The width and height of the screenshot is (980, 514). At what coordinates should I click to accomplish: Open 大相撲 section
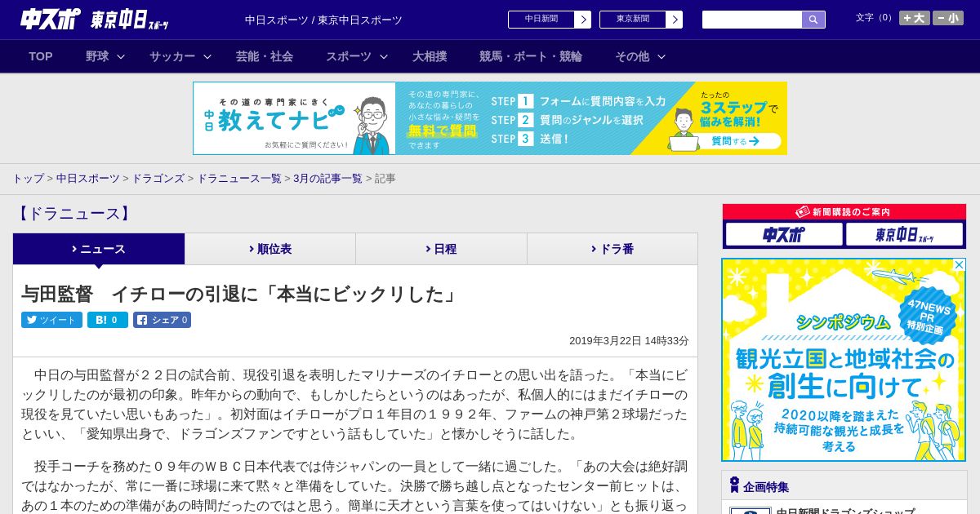tap(430, 56)
